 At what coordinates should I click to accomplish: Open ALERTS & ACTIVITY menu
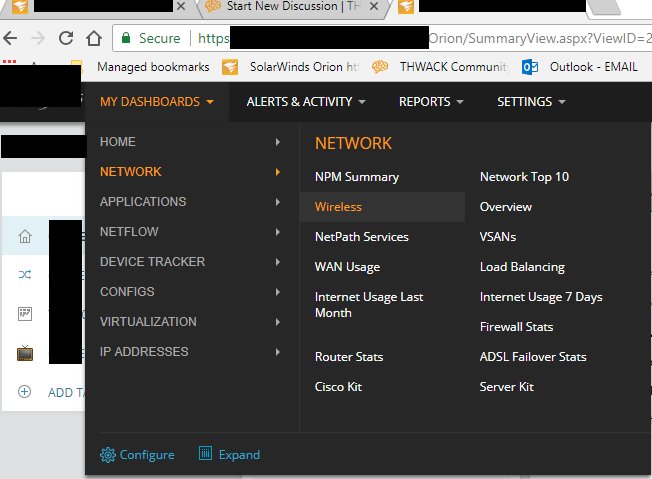point(306,102)
